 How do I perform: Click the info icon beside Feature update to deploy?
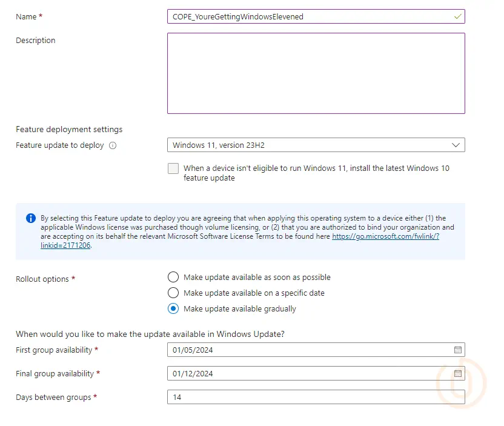(113, 145)
